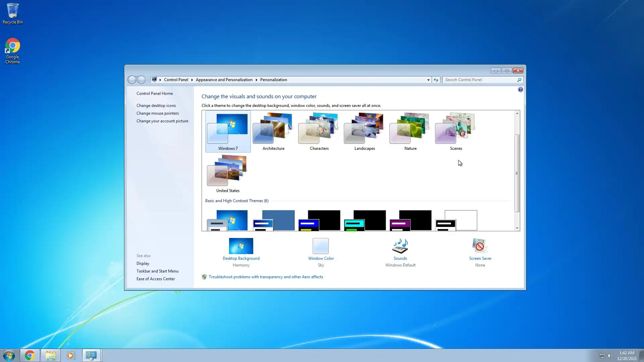Screen dimensions: 644x362
Task: Click the Help question mark icon
Action: 520,89
